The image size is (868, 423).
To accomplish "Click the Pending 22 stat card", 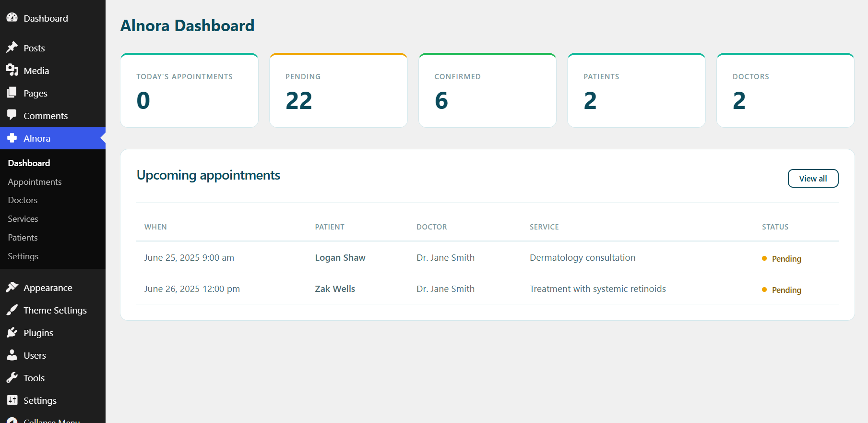I will pyautogui.click(x=338, y=90).
